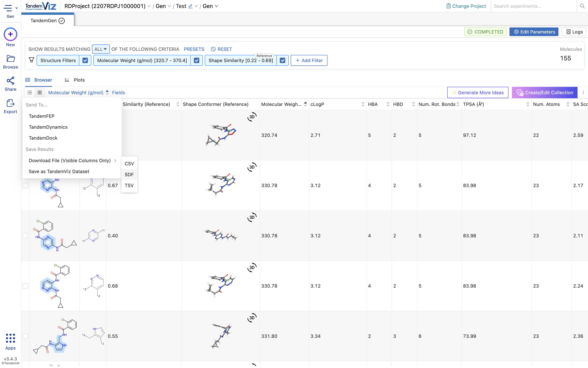Sort by TPSA column arrows
Viewport: 588px width, 368px height.
[x=528, y=104]
